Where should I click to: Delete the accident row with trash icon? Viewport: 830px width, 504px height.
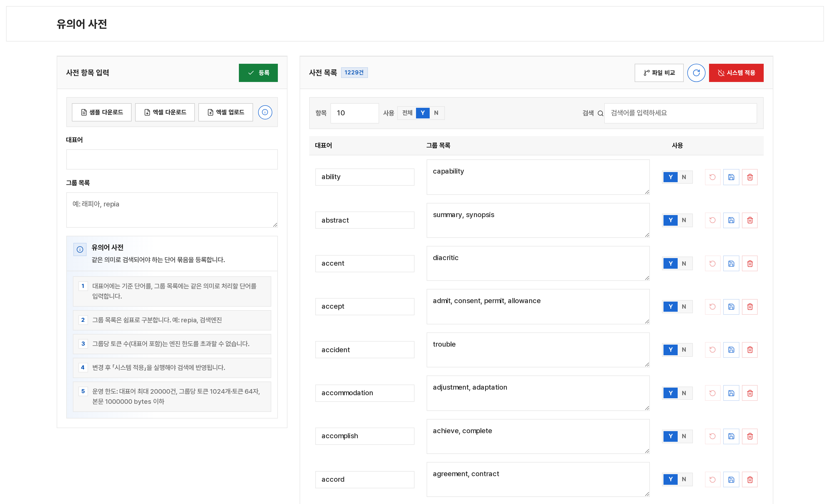pos(750,350)
